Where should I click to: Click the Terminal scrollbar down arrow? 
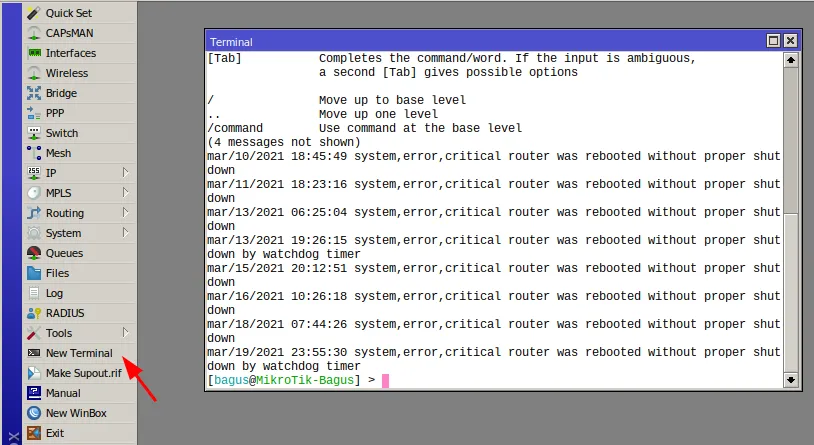pos(791,380)
